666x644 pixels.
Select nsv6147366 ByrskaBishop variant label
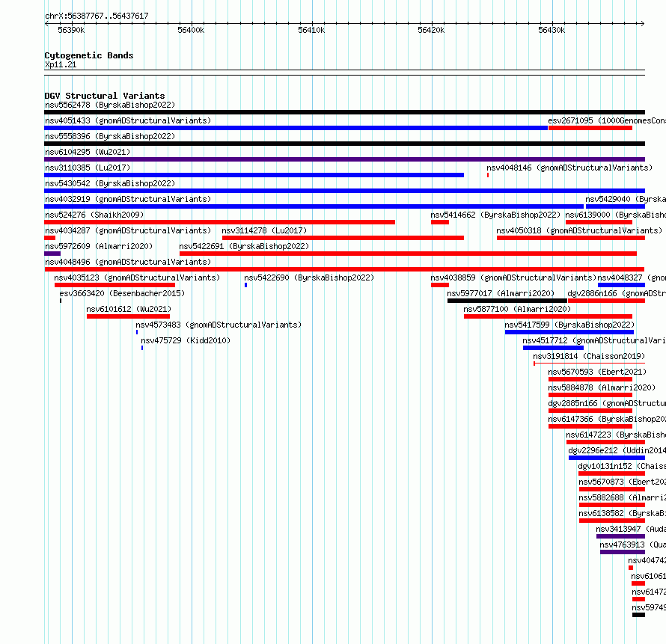click(x=607, y=419)
